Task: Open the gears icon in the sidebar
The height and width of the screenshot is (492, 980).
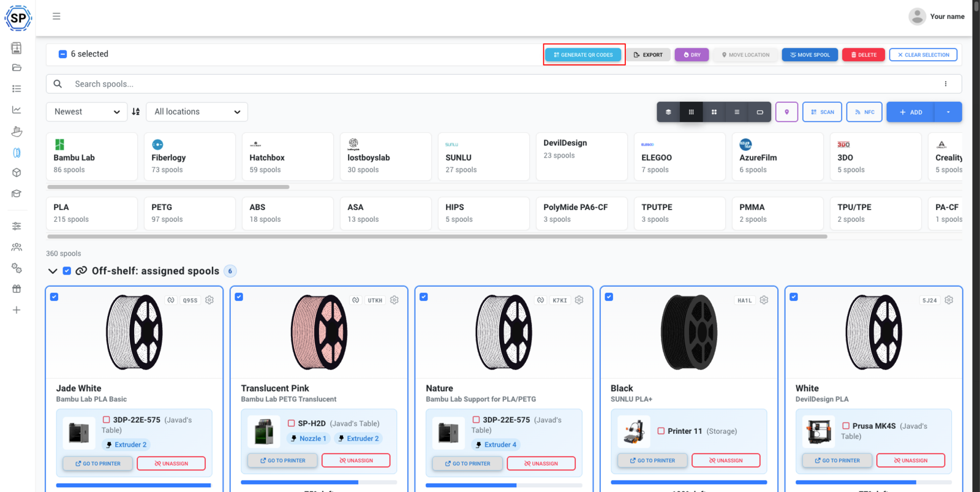Action: (17, 268)
